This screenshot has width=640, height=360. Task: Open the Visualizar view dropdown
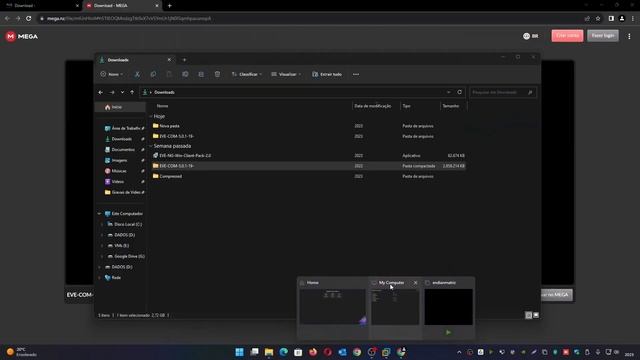[286, 74]
